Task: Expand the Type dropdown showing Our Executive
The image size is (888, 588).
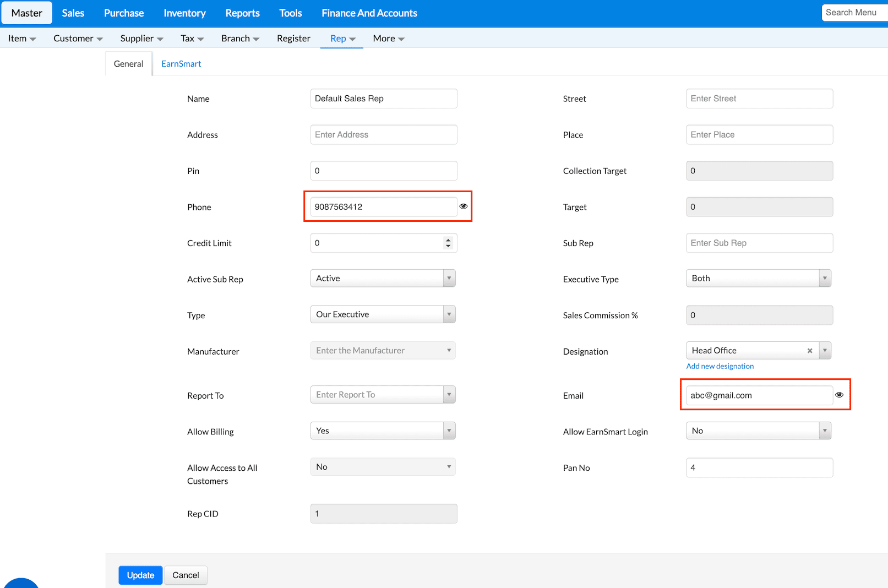Action: click(x=383, y=314)
